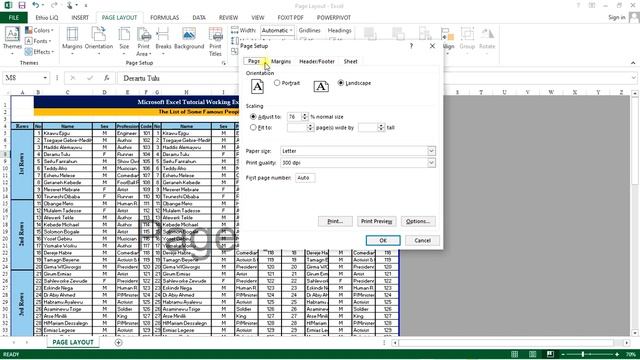Screen dimensions: 640x360
Task: Open the DATA ribbon tab
Action: pos(199,18)
